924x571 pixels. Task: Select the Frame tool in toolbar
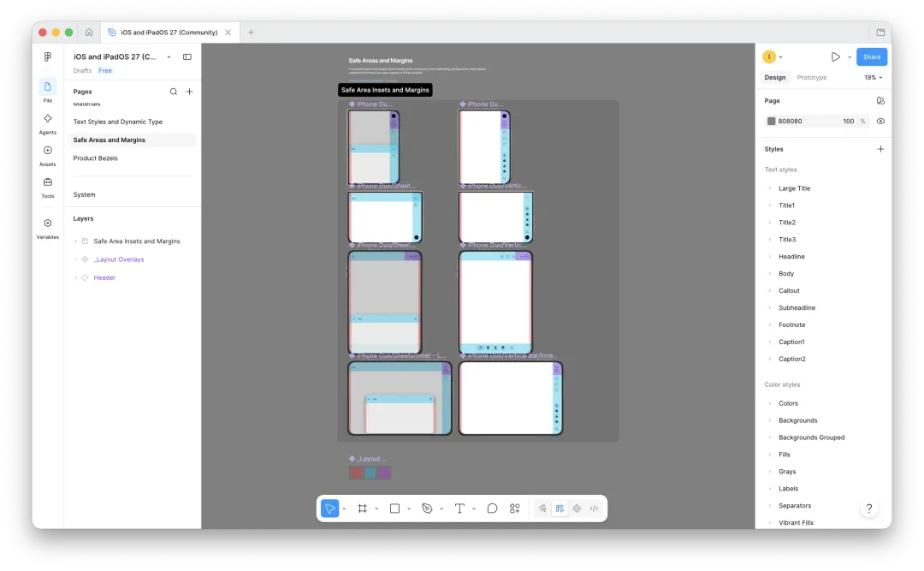(363, 509)
